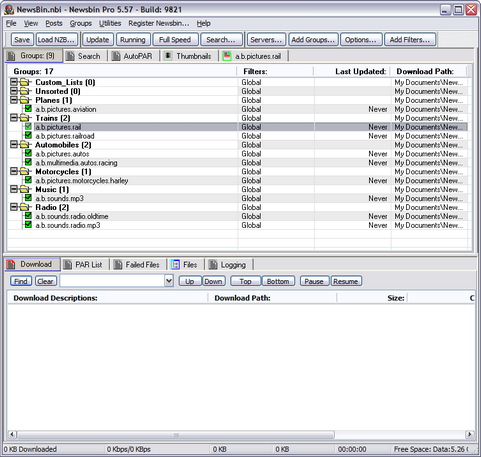Toggle checkbox for a.b.pictures.aviation
481x457 pixels.
coord(28,109)
